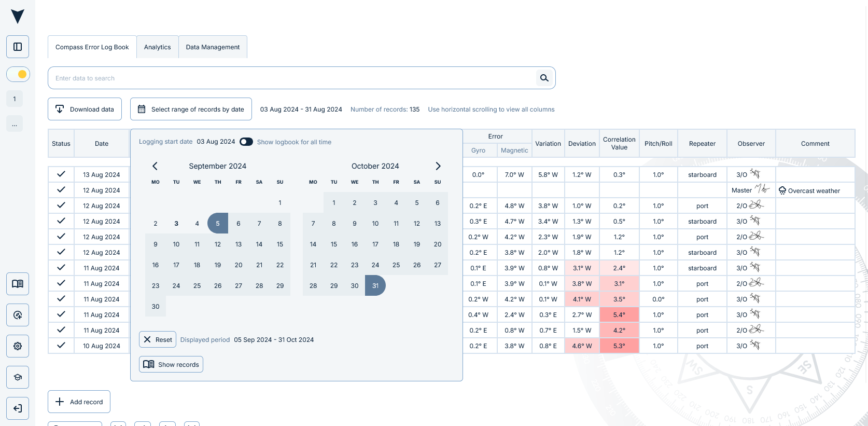Image resolution: width=868 pixels, height=426 pixels.
Task: Click the Comment column header
Action: 815,143
